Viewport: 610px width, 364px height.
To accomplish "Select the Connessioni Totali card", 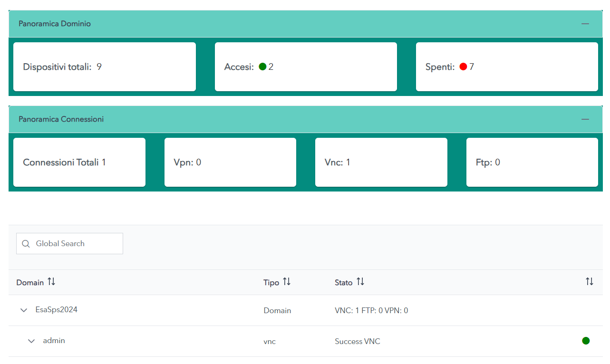I will [79, 163].
